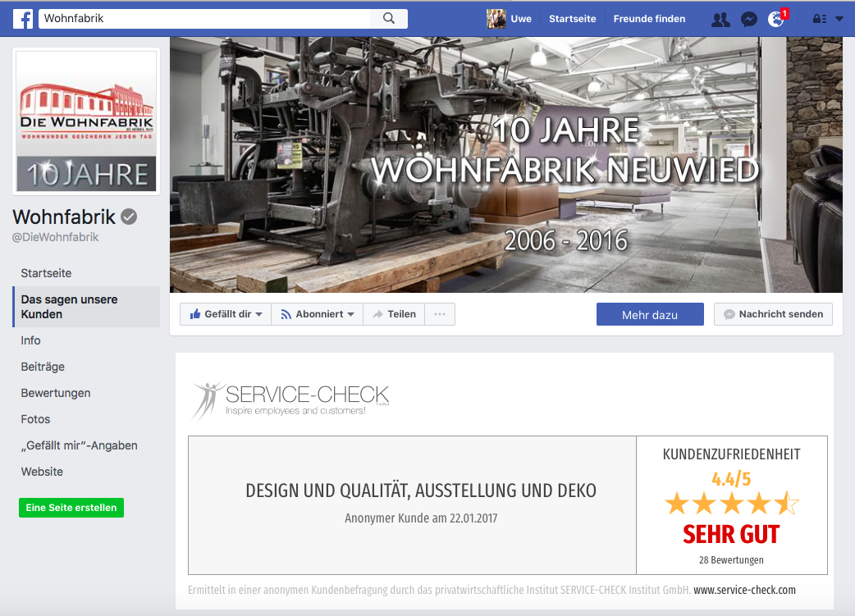855x616 pixels.
Task: Click the green 'Eine Seite erstellen' button
Action: 71,508
